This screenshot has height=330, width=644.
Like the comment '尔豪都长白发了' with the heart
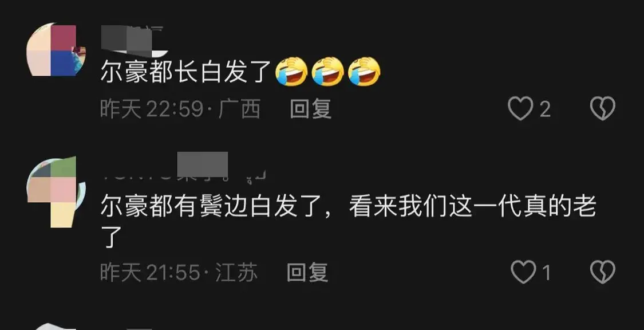pyautogui.click(x=521, y=109)
